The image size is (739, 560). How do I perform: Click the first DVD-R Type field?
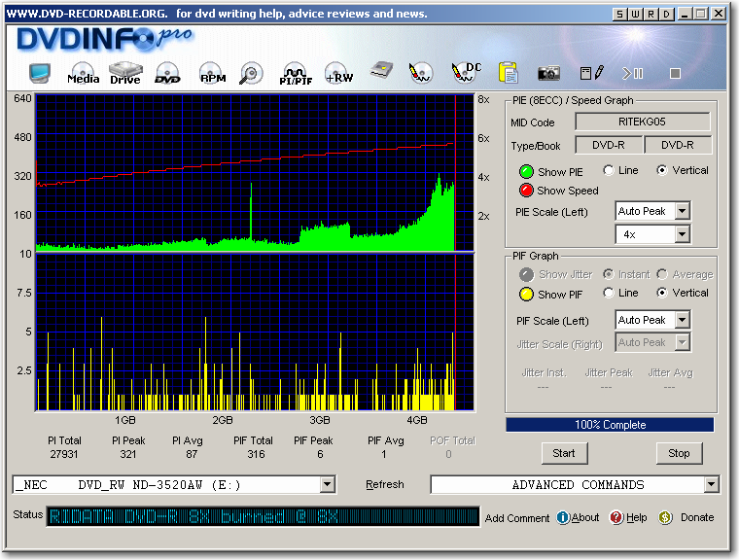tap(609, 145)
